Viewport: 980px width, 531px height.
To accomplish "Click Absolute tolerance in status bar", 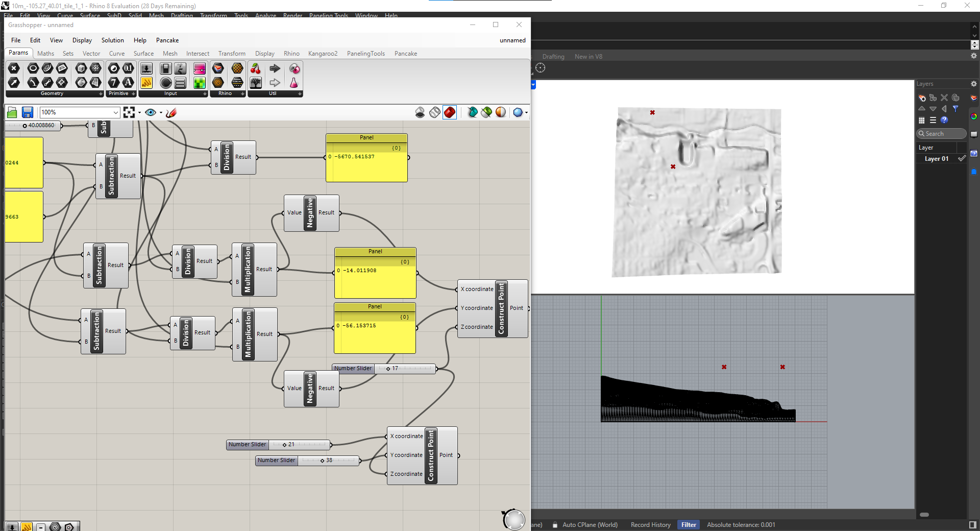I will [x=741, y=525].
